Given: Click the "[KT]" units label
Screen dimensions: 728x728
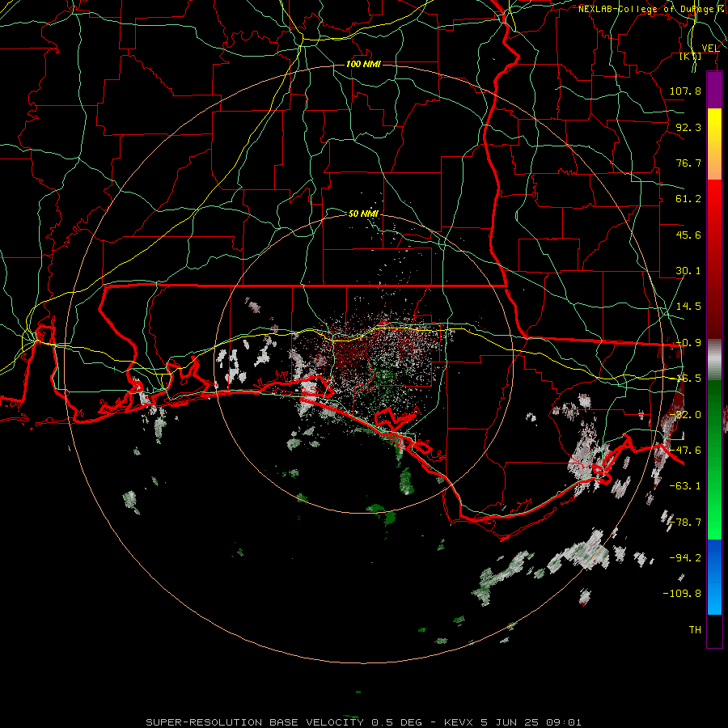Looking at the screenshot, I should [691, 56].
